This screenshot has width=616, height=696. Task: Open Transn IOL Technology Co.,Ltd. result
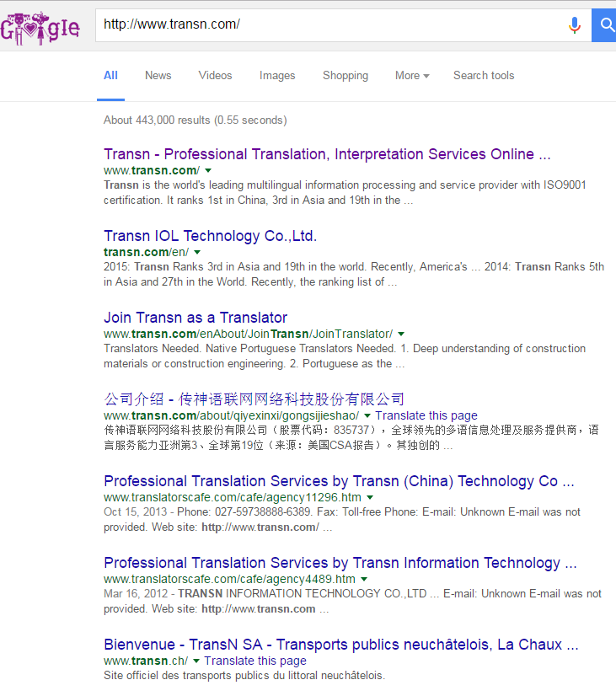[211, 236]
